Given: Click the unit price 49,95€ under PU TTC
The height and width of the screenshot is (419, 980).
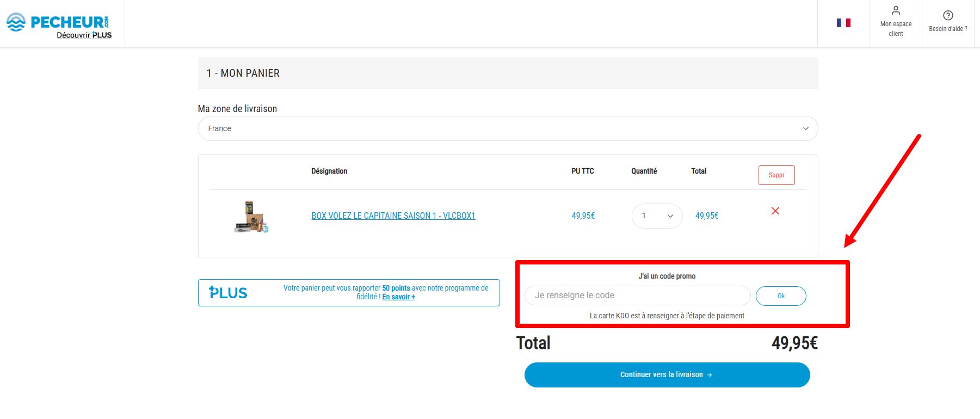Looking at the screenshot, I should [x=583, y=216].
